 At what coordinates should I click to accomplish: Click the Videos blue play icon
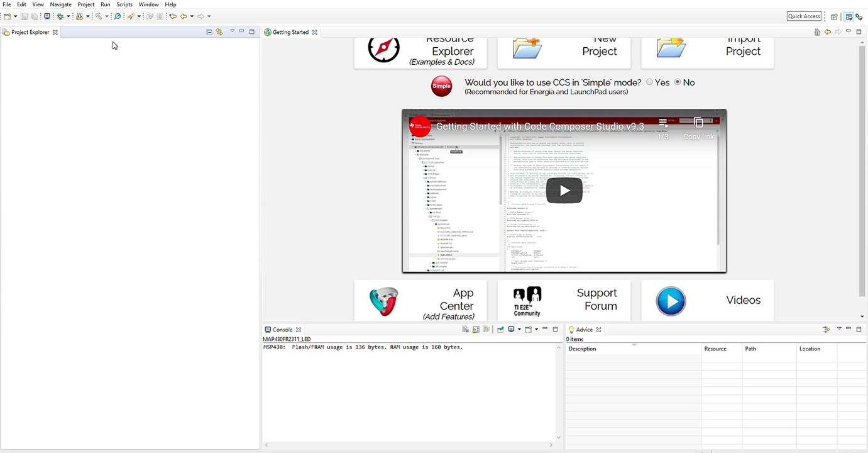point(671,301)
